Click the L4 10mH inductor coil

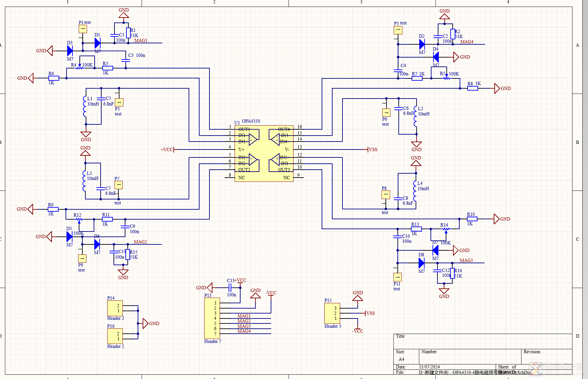pos(415,191)
